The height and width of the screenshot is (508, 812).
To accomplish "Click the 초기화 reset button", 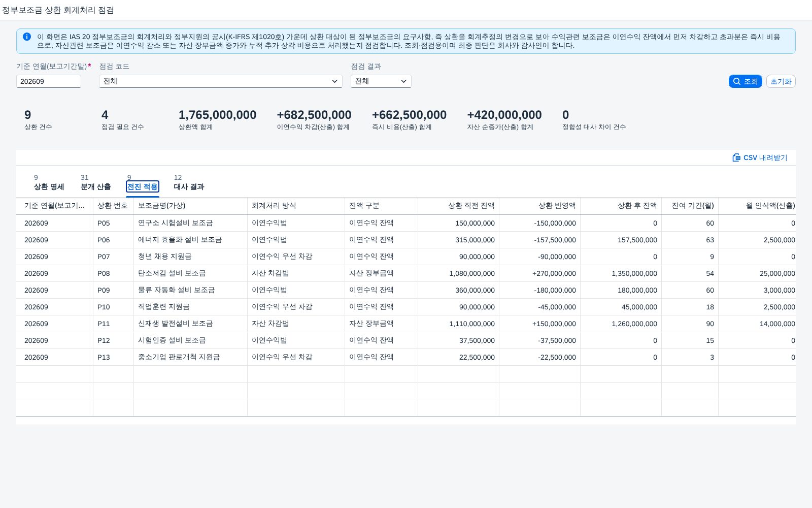I will (781, 81).
